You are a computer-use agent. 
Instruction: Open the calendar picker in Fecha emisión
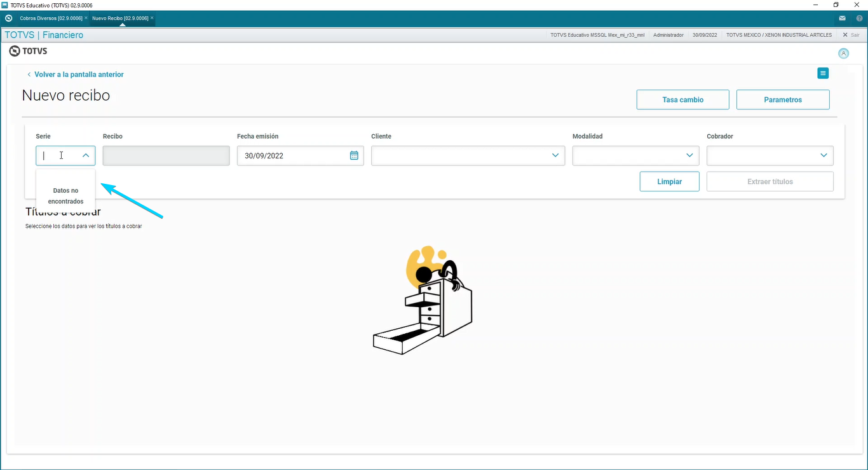coord(354,155)
